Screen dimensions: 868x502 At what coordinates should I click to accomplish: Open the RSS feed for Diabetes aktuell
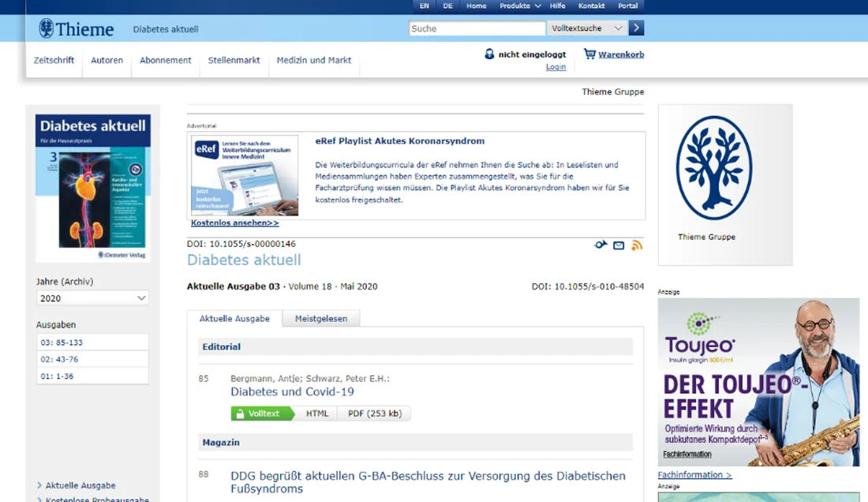click(x=637, y=245)
